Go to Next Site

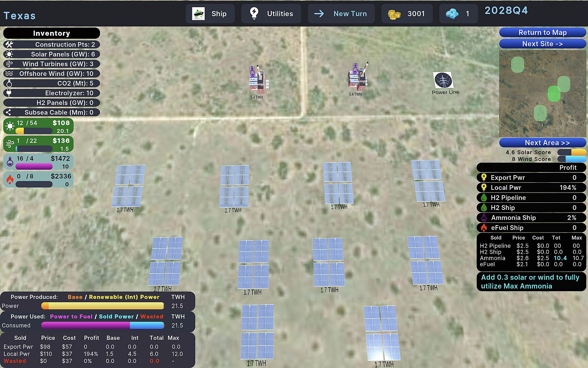click(542, 44)
